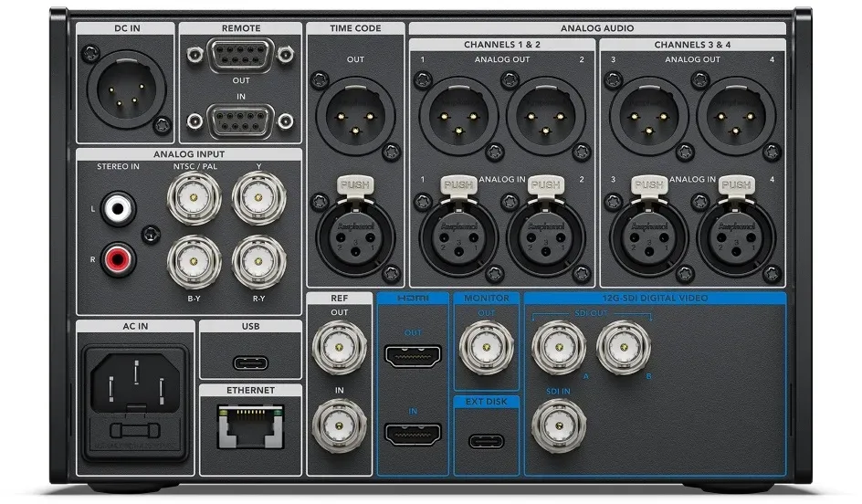862x504 pixels.
Task: Click the fuse holder below the AC socket
Action: [x=135, y=431]
